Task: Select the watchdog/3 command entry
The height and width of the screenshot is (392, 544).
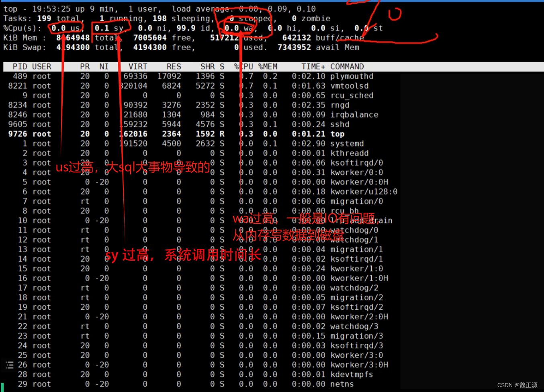Action: tap(354, 327)
